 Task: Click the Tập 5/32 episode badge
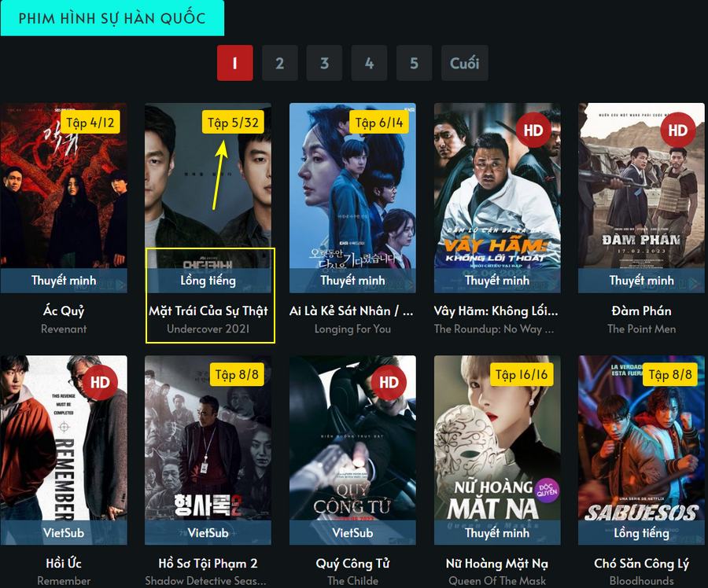point(233,123)
